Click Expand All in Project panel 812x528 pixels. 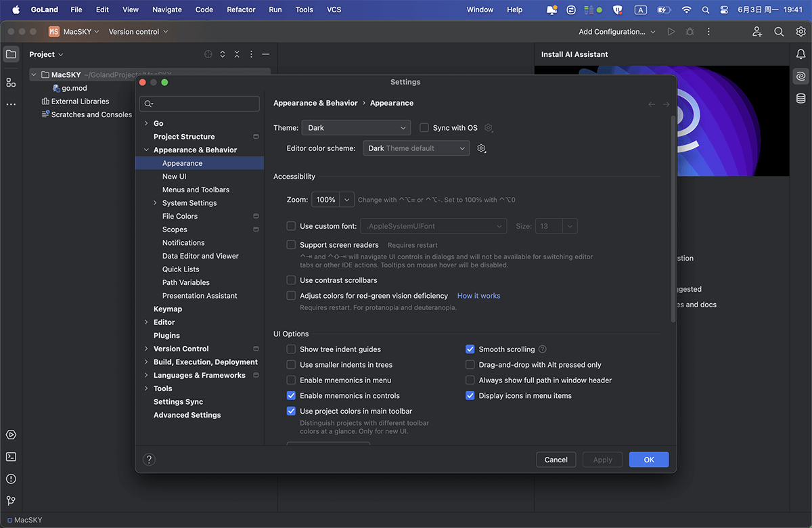click(223, 54)
